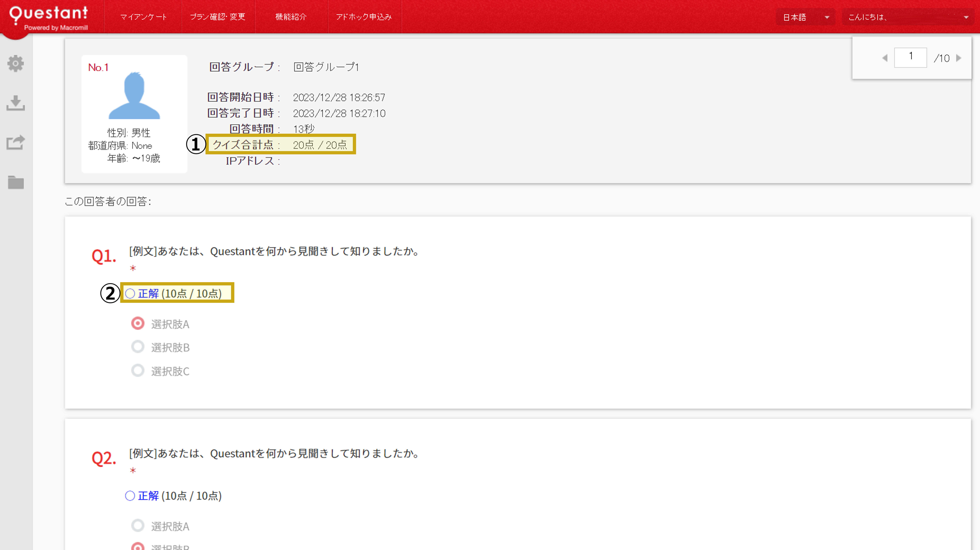Image resolution: width=980 pixels, height=550 pixels.
Task: Open マイアンケート menu
Action: pos(143,17)
